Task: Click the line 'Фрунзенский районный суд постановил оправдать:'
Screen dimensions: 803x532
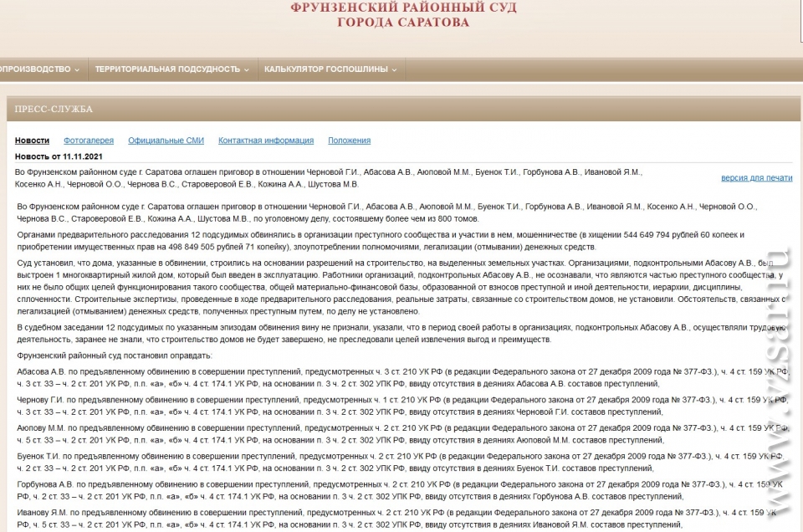Action: 115,356
